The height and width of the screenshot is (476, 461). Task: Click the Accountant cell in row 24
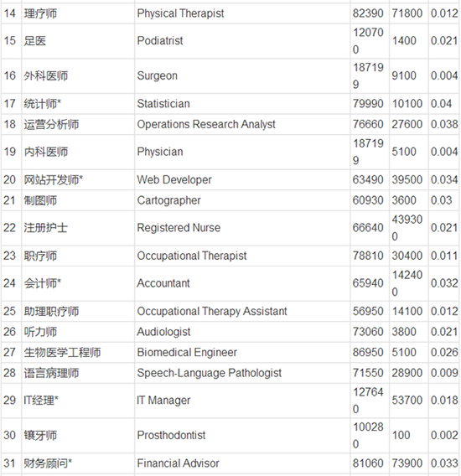pyautogui.click(x=241, y=283)
